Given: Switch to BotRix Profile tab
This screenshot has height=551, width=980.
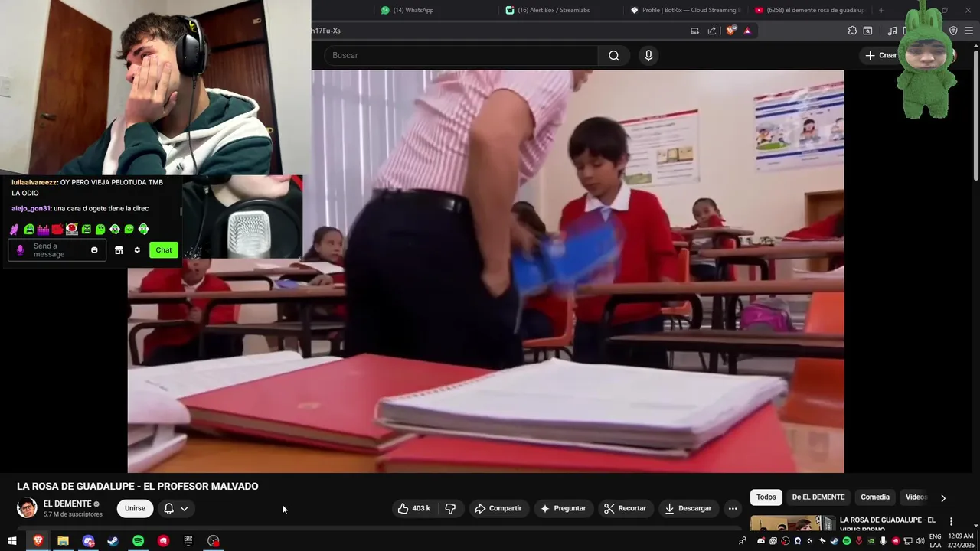Looking at the screenshot, I should (x=685, y=10).
